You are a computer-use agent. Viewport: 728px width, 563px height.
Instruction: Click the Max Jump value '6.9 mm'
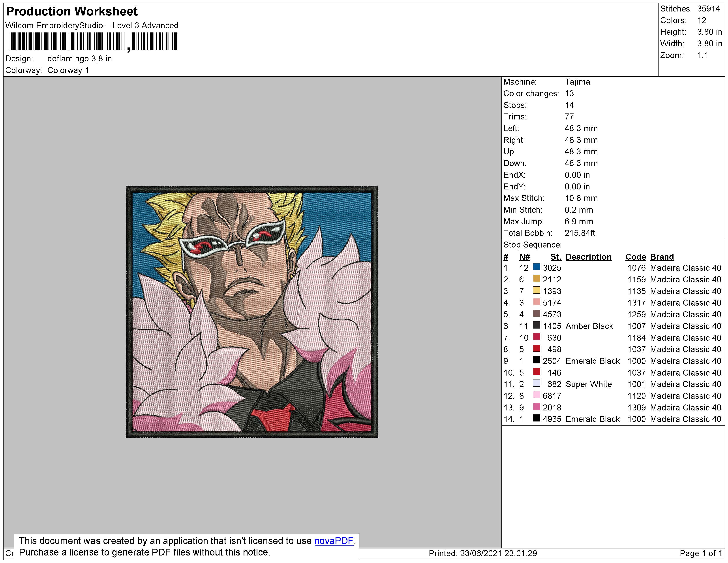pyautogui.click(x=579, y=221)
